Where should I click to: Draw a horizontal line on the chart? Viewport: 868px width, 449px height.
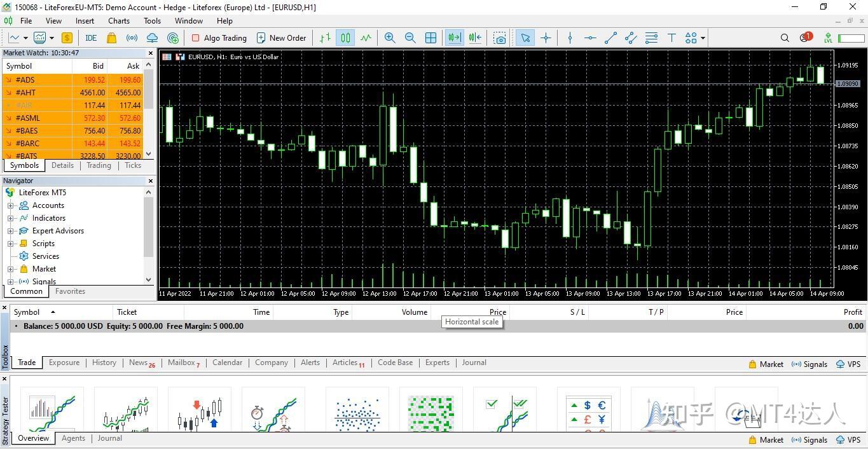pos(590,38)
